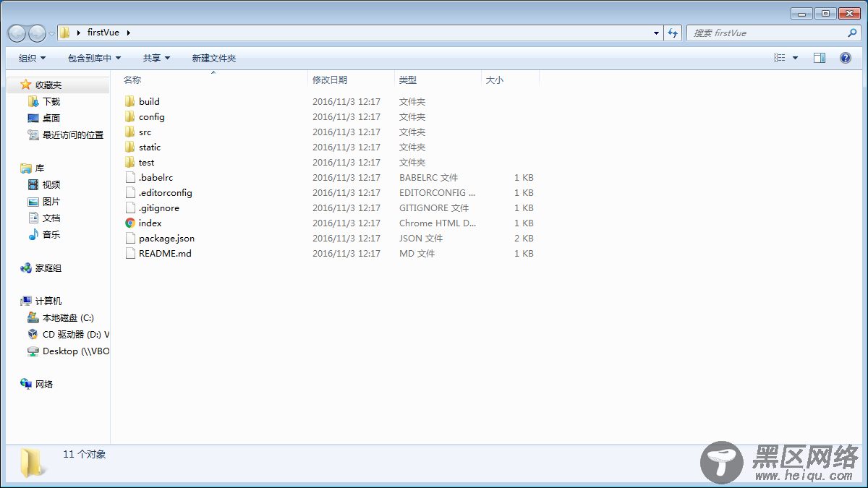
Task: Click the 计算机 computer icon
Action: (26, 301)
